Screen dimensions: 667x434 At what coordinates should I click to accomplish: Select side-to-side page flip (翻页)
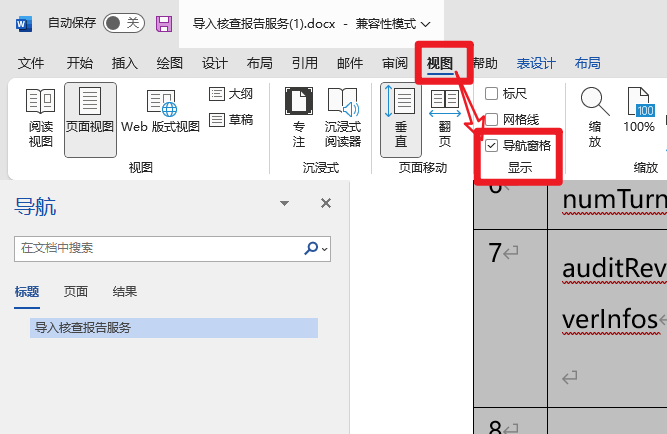point(444,118)
